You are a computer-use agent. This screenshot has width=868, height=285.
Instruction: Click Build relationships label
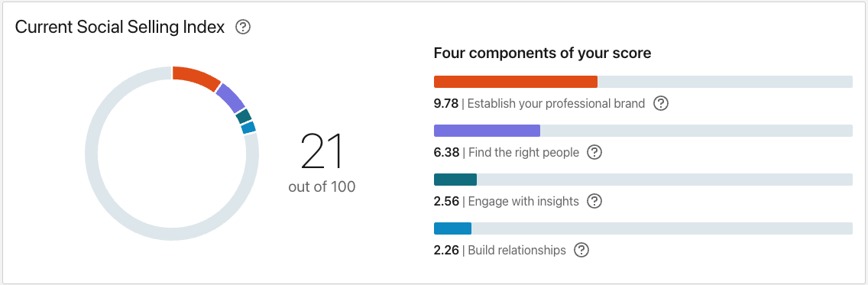(x=517, y=250)
